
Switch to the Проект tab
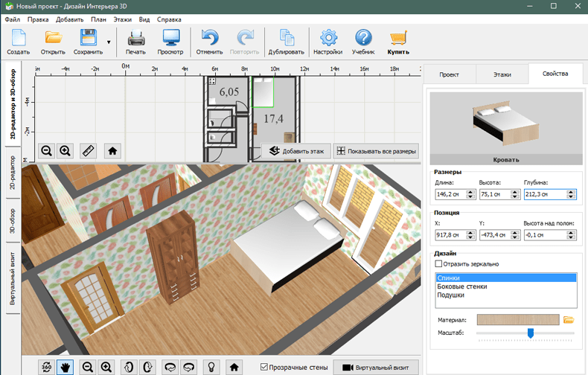pos(449,74)
